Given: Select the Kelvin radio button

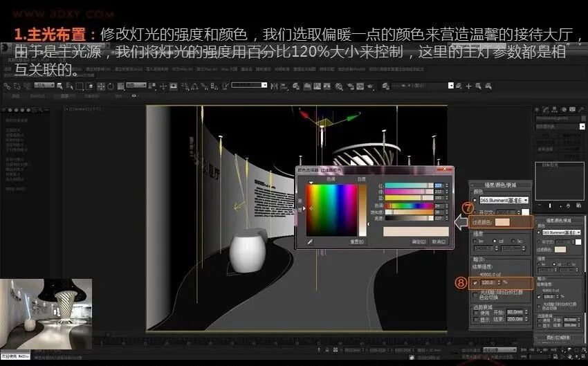Looking at the screenshot, I should 475,212.
